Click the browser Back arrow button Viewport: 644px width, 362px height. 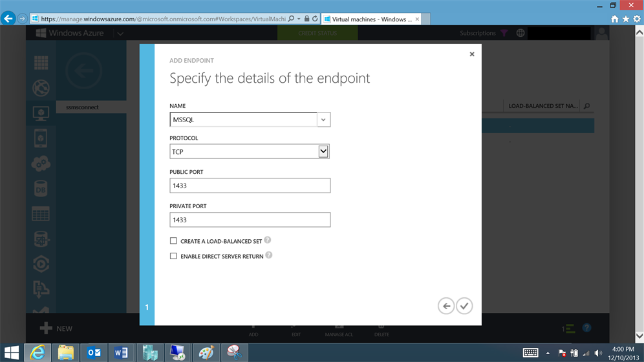[x=8, y=19]
